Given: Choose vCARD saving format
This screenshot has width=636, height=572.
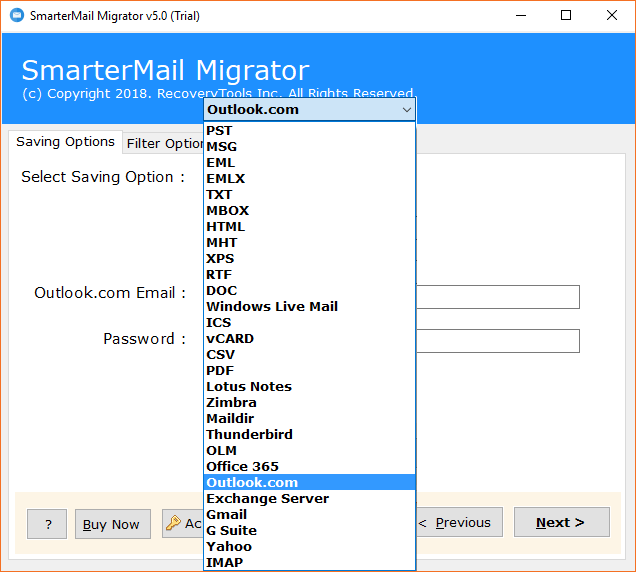Looking at the screenshot, I should click(309, 338).
